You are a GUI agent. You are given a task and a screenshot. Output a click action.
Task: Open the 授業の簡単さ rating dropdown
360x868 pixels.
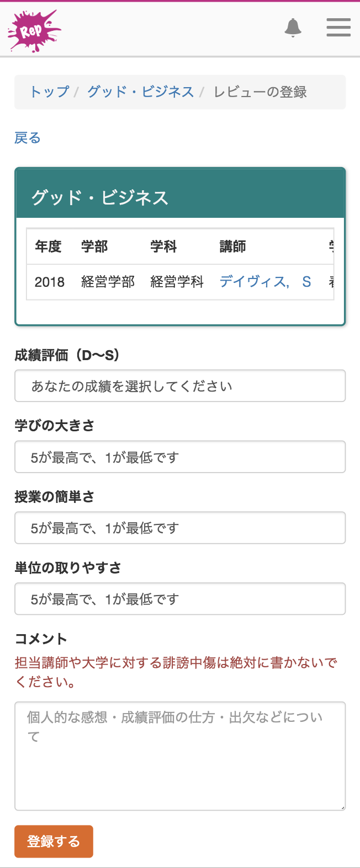pos(180,528)
